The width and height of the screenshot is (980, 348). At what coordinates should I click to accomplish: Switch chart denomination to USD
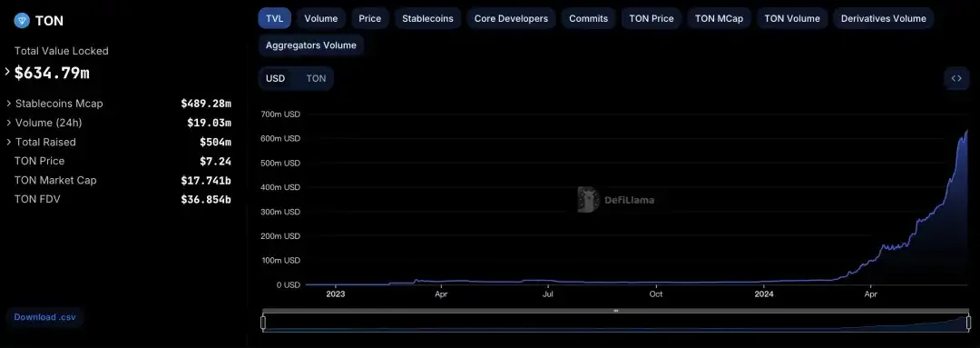point(275,78)
